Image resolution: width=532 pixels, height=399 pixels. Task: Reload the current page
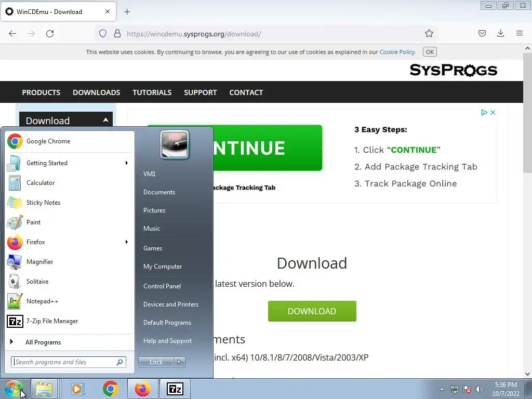click(x=50, y=34)
